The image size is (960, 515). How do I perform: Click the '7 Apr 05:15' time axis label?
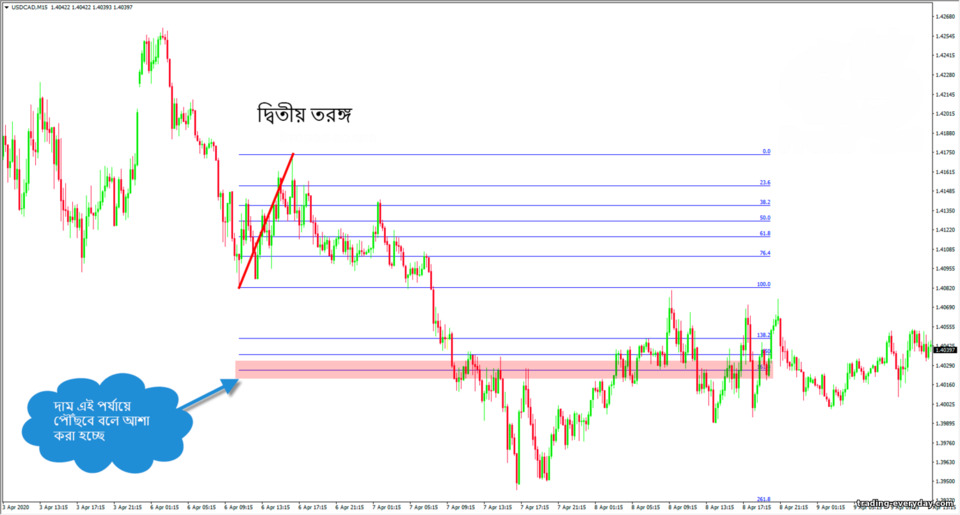click(423, 507)
